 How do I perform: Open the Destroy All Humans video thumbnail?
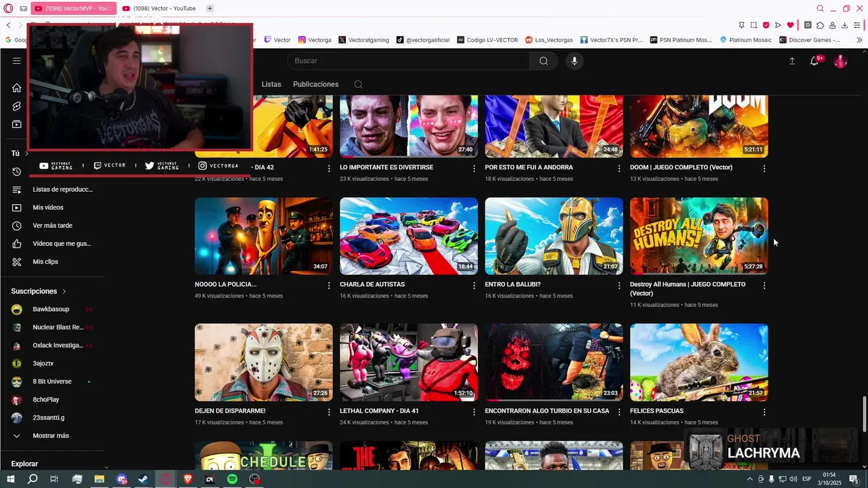coord(699,236)
